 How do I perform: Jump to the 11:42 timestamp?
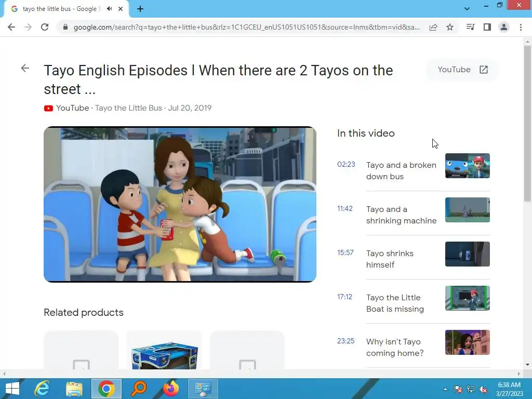(345, 209)
